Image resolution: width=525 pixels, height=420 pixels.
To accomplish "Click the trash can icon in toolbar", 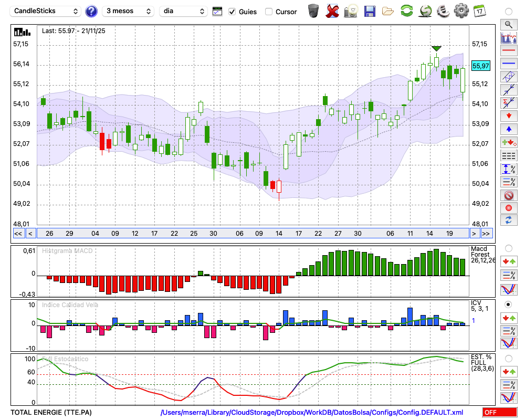I will (x=313, y=11).
